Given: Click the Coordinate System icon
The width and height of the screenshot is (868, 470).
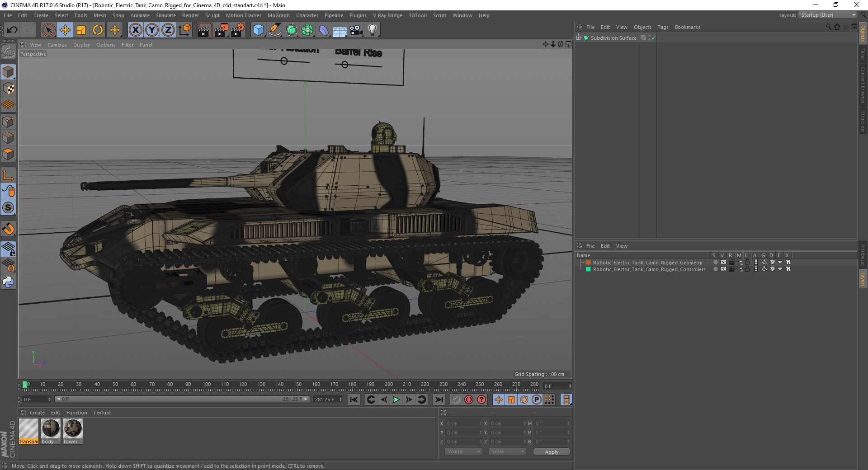Looking at the screenshot, I should [184, 30].
